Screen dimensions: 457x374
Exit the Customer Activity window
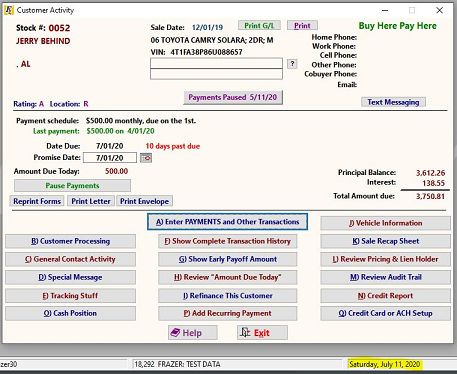pyautogui.click(x=262, y=333)
